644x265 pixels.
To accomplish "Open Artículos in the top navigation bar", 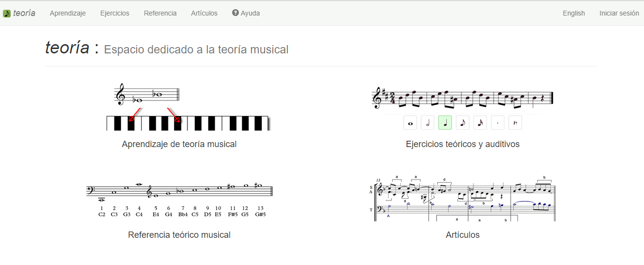I will tap(204, 13).
